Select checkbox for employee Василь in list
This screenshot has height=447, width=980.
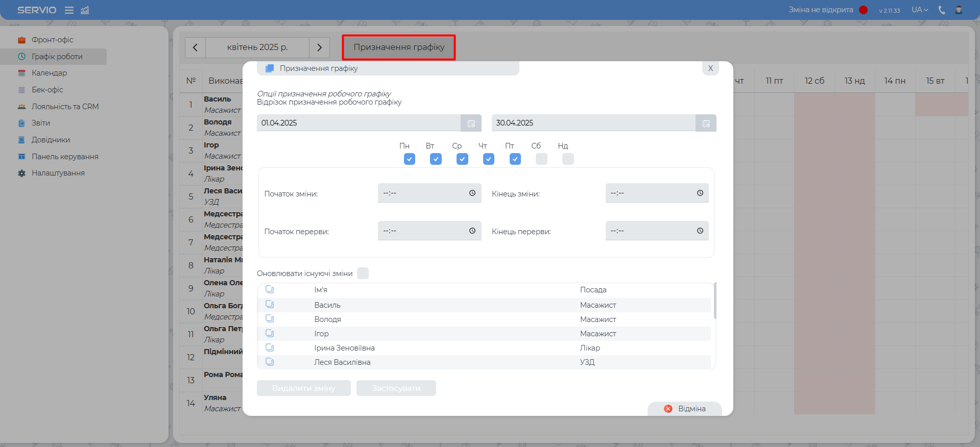270,305
